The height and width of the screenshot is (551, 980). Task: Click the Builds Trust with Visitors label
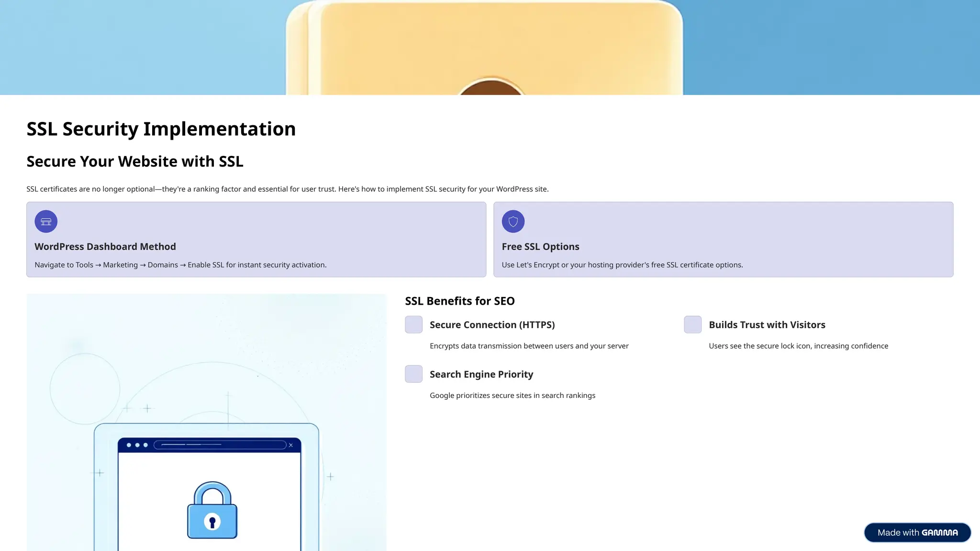pos(767,325)
